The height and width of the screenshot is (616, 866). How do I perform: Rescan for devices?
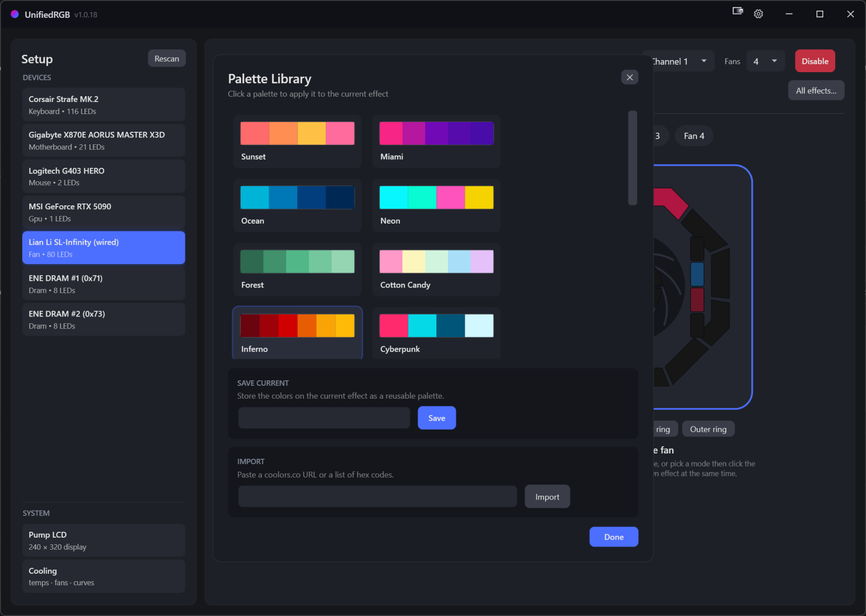166,59
